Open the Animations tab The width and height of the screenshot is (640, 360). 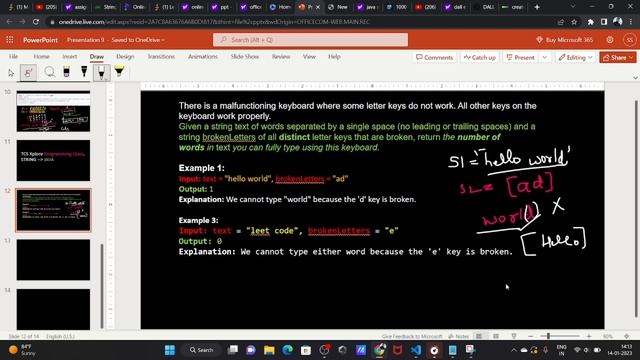coord(202,56)
